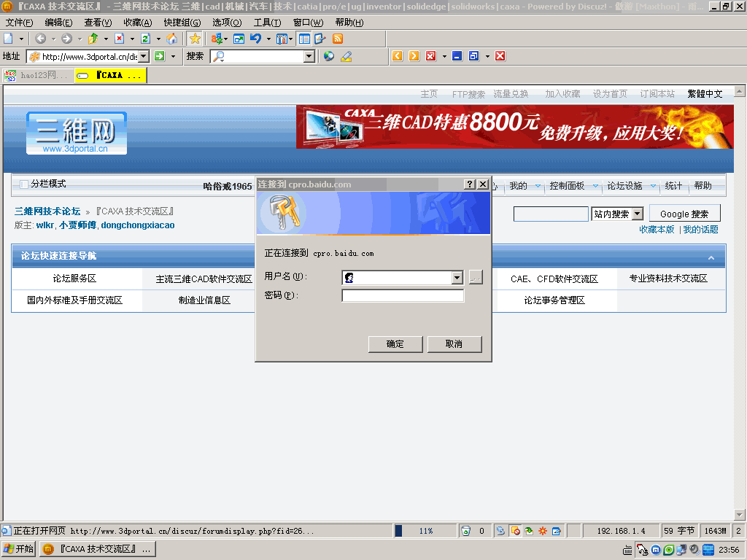Screen dimensions: 747x560
Task: Open the 站内搜索 dropdown
Action: [637, 214]
